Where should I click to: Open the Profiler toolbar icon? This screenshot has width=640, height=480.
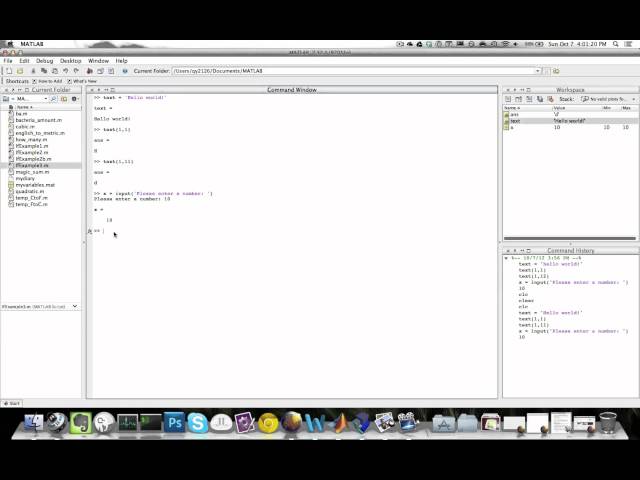[x=111, y=71]
